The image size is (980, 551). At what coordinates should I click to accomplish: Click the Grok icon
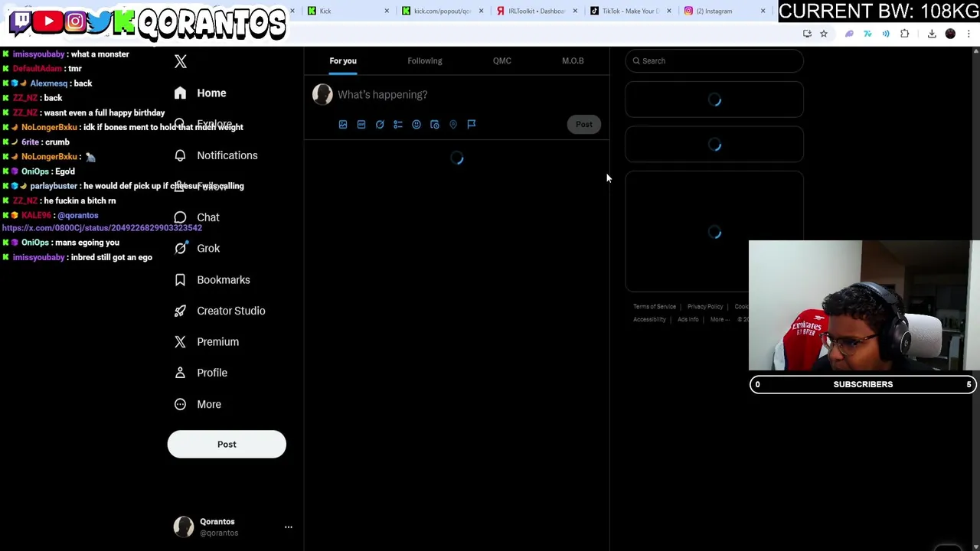180,248
